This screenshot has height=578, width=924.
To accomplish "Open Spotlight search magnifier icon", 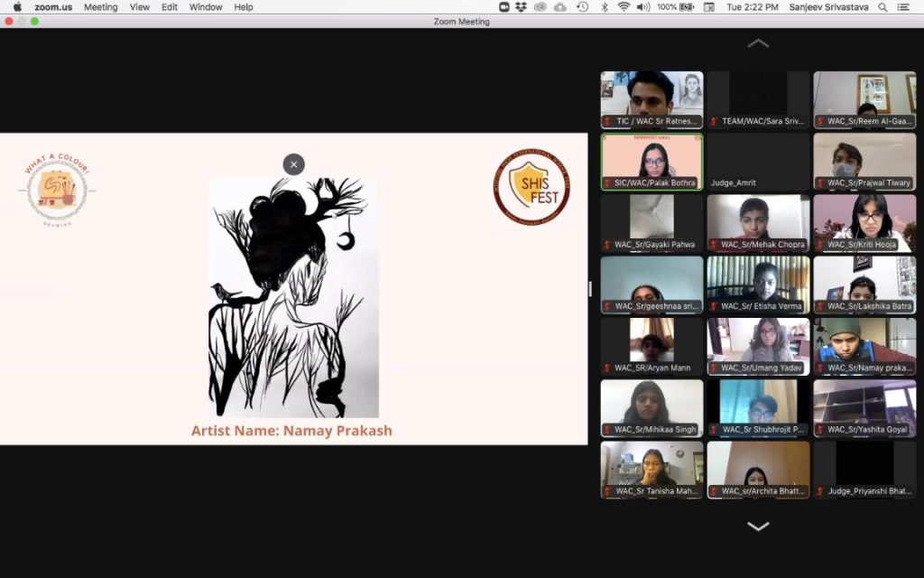I will (x=882, y=7).
